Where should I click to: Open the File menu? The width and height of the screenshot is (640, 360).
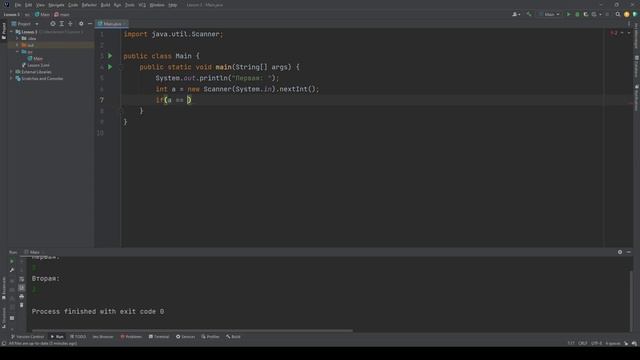coord(18,5)
